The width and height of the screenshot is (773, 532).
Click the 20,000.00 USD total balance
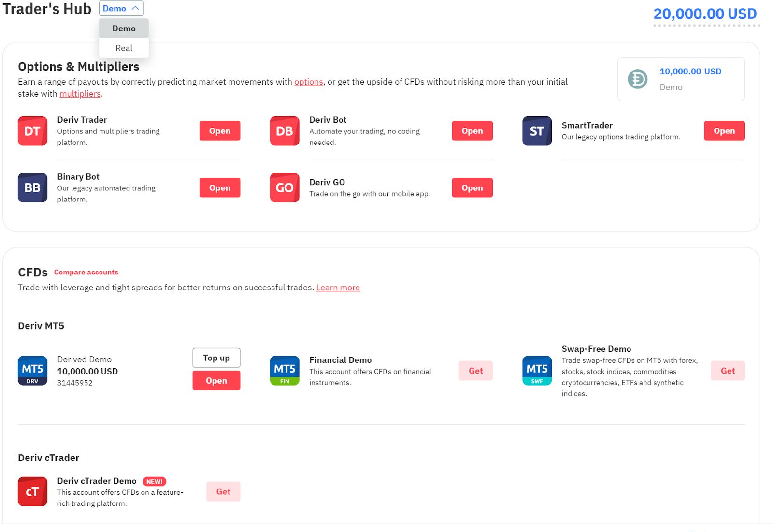[x=705, y=14]
